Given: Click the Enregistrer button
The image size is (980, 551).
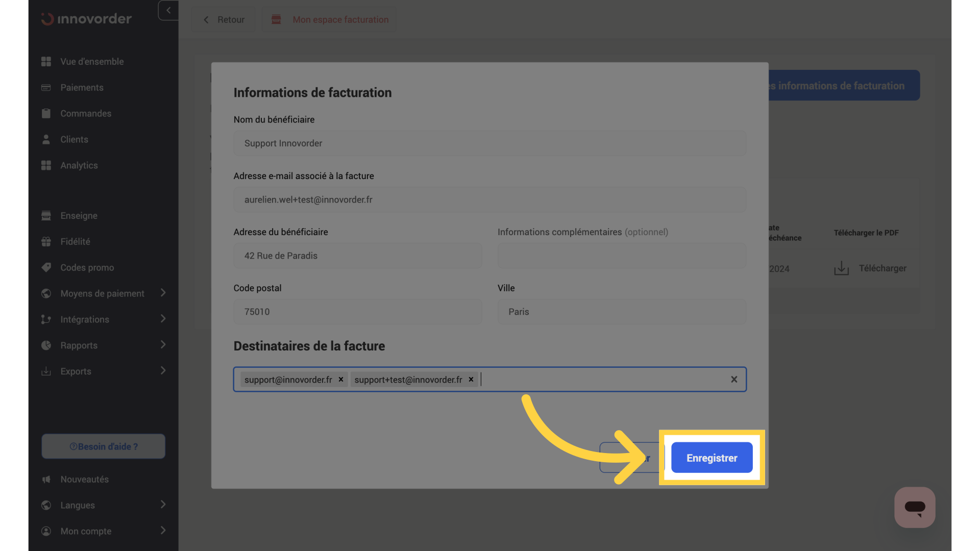Looking at the screenshot, I should click(x=712, y=458).
